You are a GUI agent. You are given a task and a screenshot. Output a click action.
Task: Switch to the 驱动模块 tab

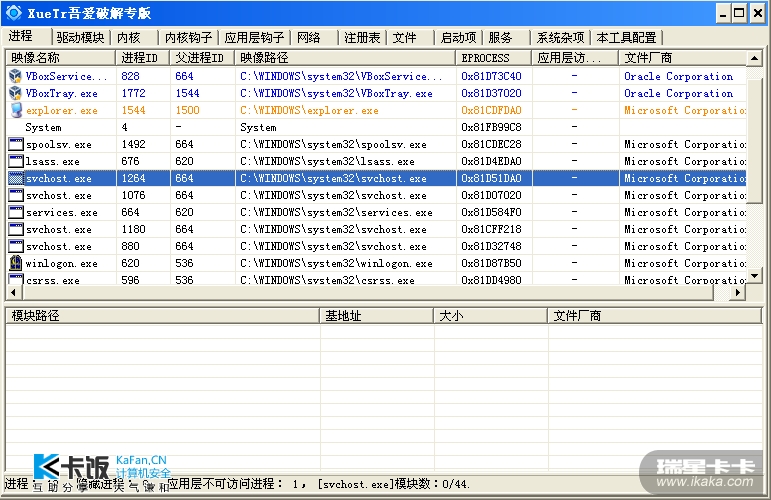pyautogui.click(x=80, y=37)
